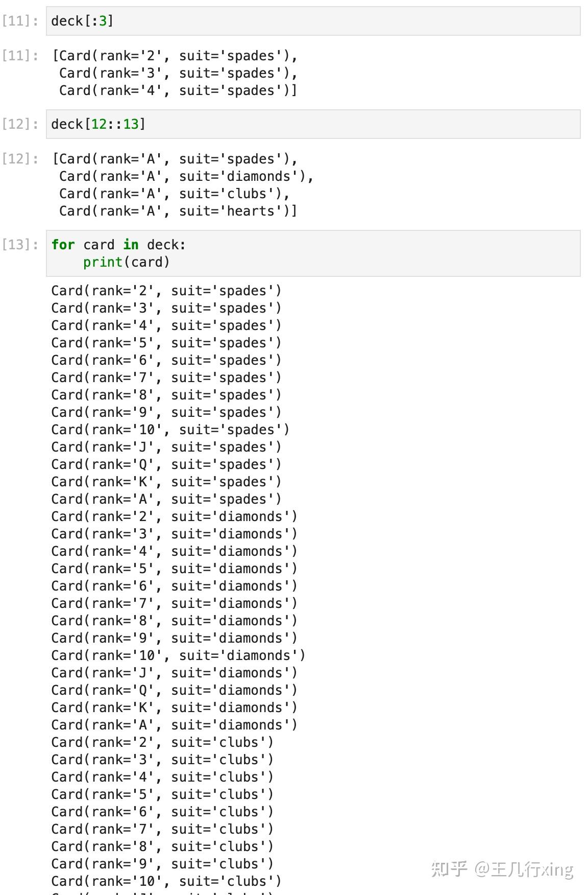Select the [13] cell prompt label
This screenshot has width=588, height=895.
click(x=20, y=245)
